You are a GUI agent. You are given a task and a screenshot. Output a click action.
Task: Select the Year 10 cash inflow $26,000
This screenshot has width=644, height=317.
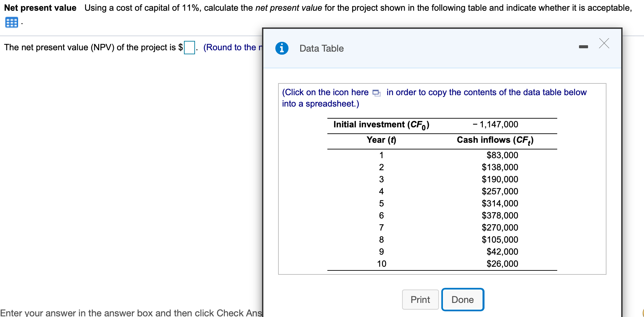pos(502,264)
